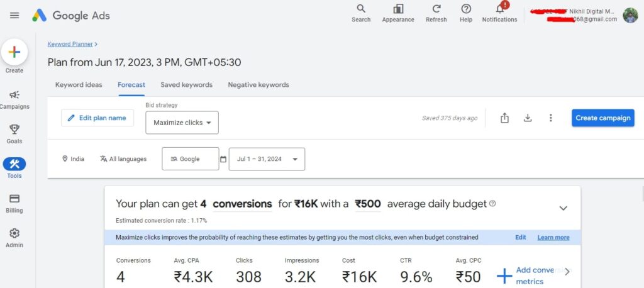The height and width of the screenshot is (288, 644).
Task: Click the Saved 375 days ago text
Action: click(450, 118)
